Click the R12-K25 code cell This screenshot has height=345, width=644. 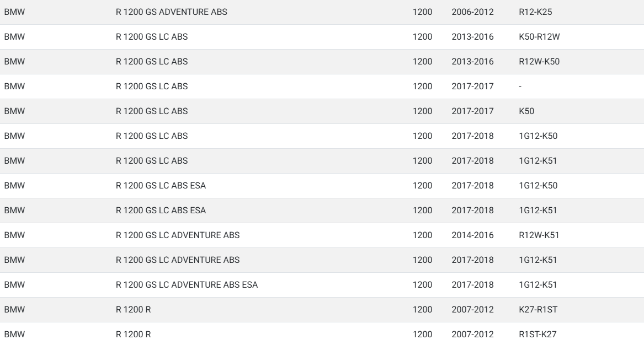pos(536,12)
